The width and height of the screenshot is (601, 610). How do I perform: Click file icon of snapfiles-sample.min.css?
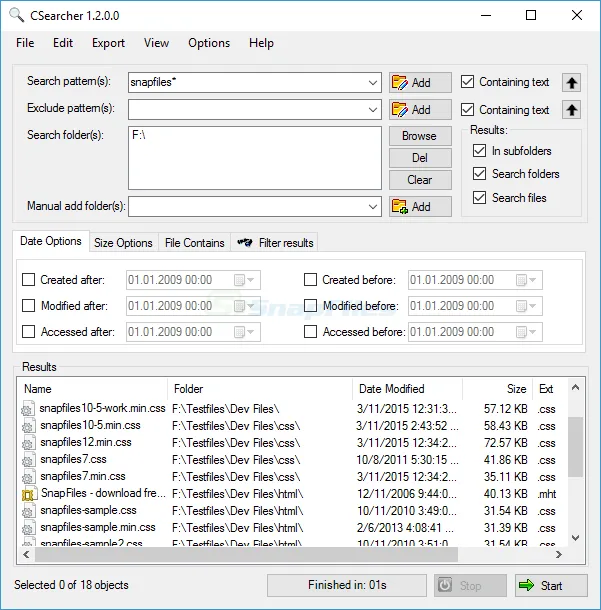(28, 528)
